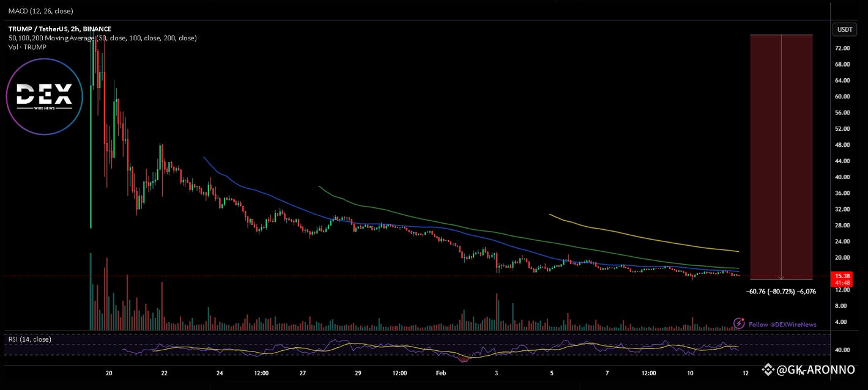The image size is (868, 390).
Task: Select the RSI (14, close) indicator label
Action: click(x=29, y=339)
